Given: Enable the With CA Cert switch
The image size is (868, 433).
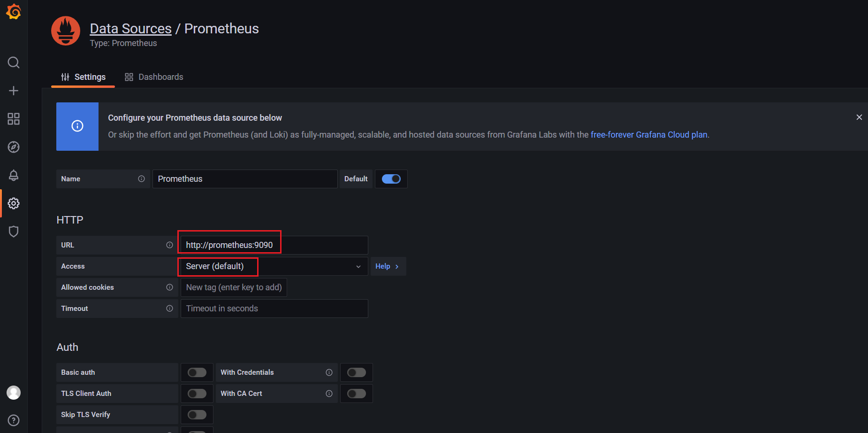Looking at the screenshot, I should (357, 394).
